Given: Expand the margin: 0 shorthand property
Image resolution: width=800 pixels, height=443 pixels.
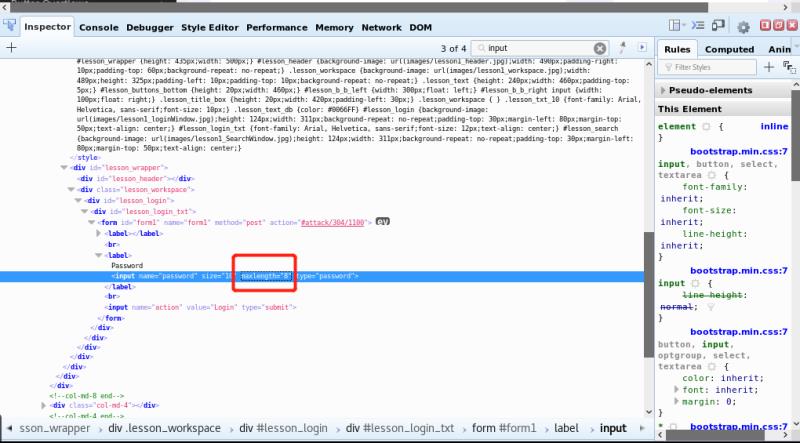Looking at the screenshot, I should point(677,401).
